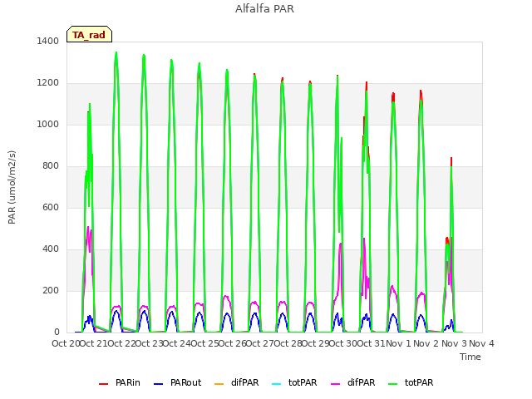Click the orange difPAR legend swatch

pyautogui.click(x=219, y=384)
